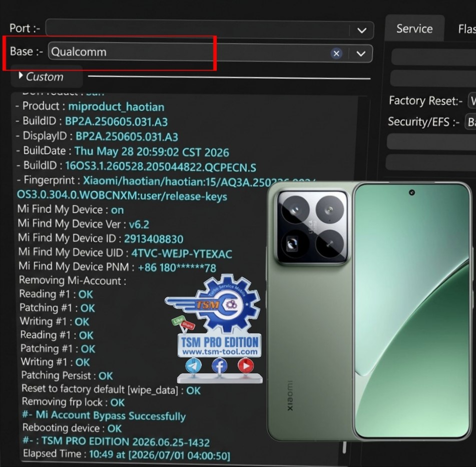The height and width of the screenshot is (467, 476).
Task: Select the "Fingerprint : Xiaomi/haotian" log line
Action: tap(166, 181)
